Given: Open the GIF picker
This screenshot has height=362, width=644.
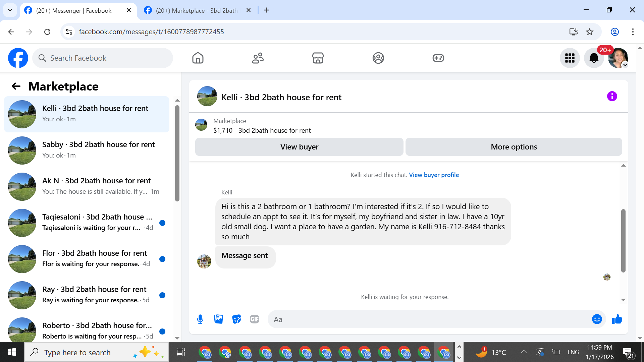Looking at the screenshot, I should [255, 319].
